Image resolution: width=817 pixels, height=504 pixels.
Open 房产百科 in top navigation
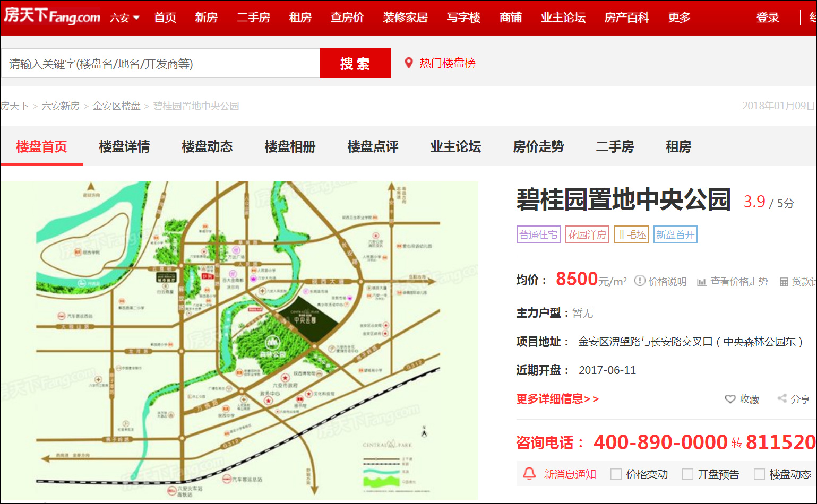tap(627, 18)
